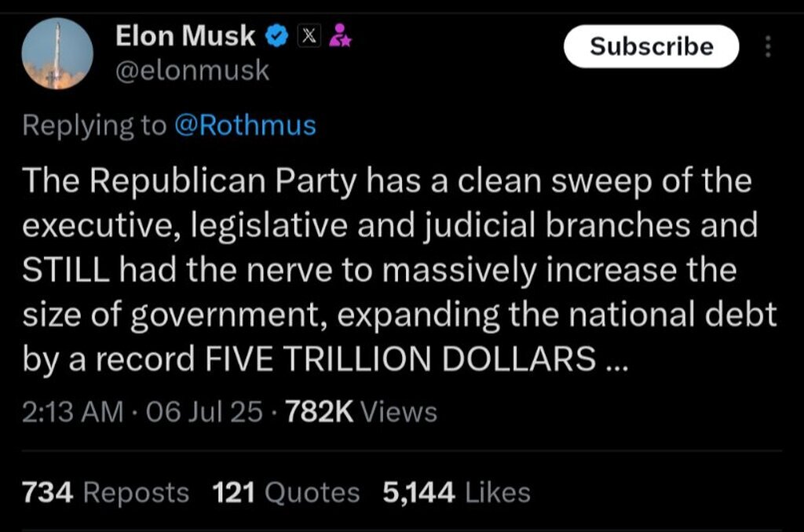Show the 5,144 Likes list

(x=456, y=493)
